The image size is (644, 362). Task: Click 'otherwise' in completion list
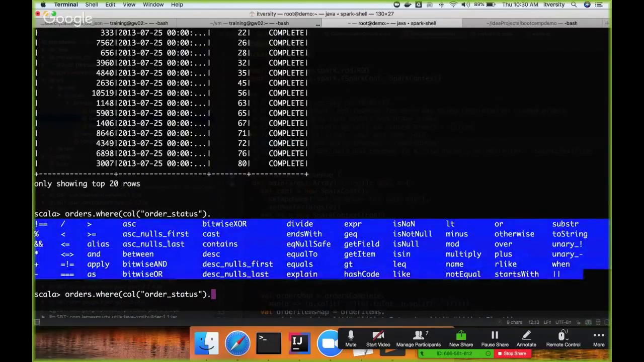(514, 234)
